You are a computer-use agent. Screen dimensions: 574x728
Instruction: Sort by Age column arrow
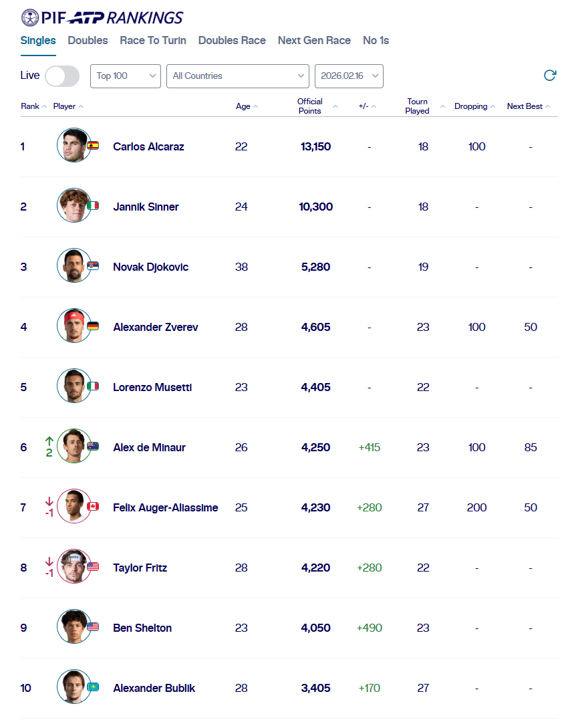256,107
